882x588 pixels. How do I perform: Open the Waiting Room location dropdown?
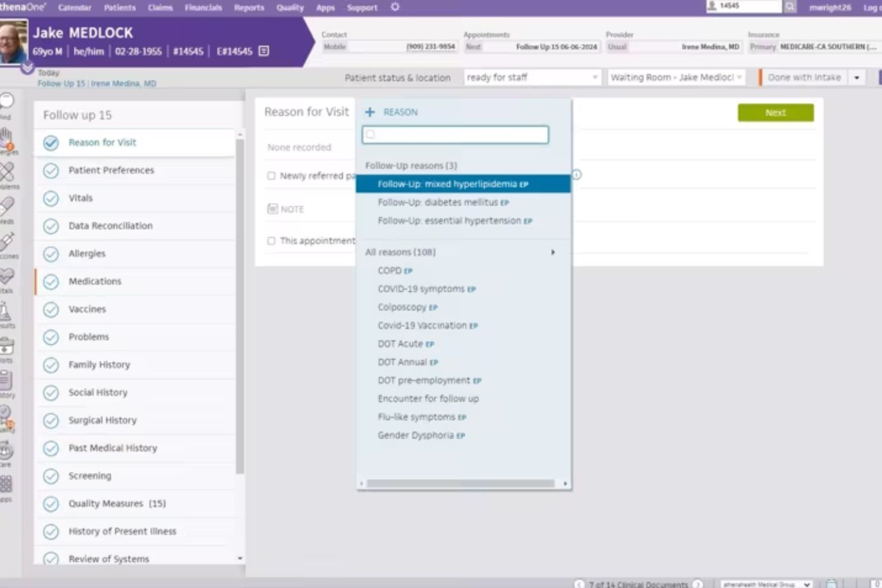pos(676,77)
